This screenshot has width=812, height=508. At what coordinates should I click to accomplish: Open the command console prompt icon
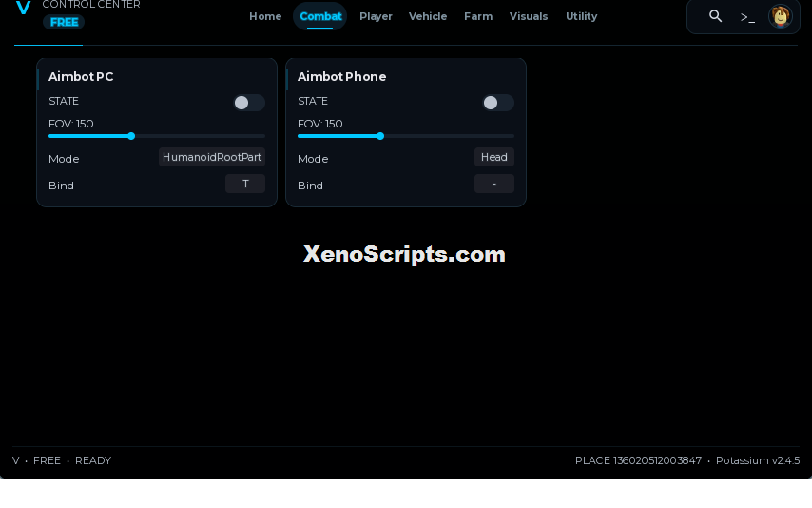pyautogui.click(x=747, y=18)
